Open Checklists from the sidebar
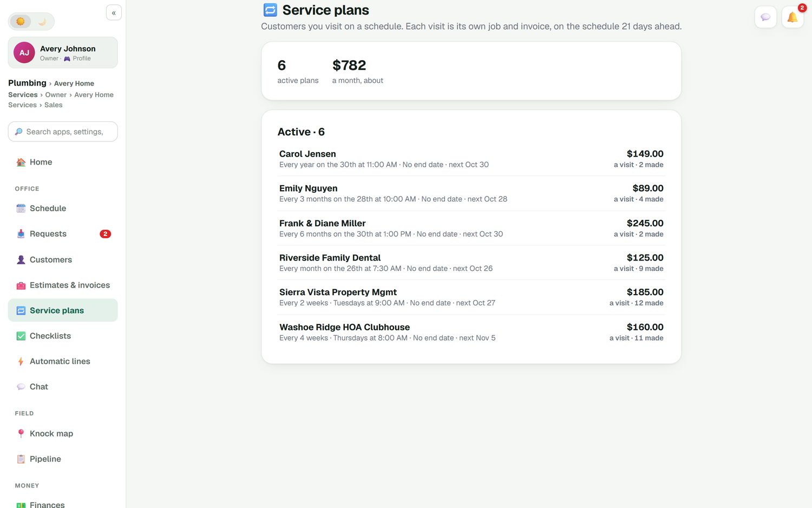The width and height of the screenshot is (812, 508). click(63, 336)
